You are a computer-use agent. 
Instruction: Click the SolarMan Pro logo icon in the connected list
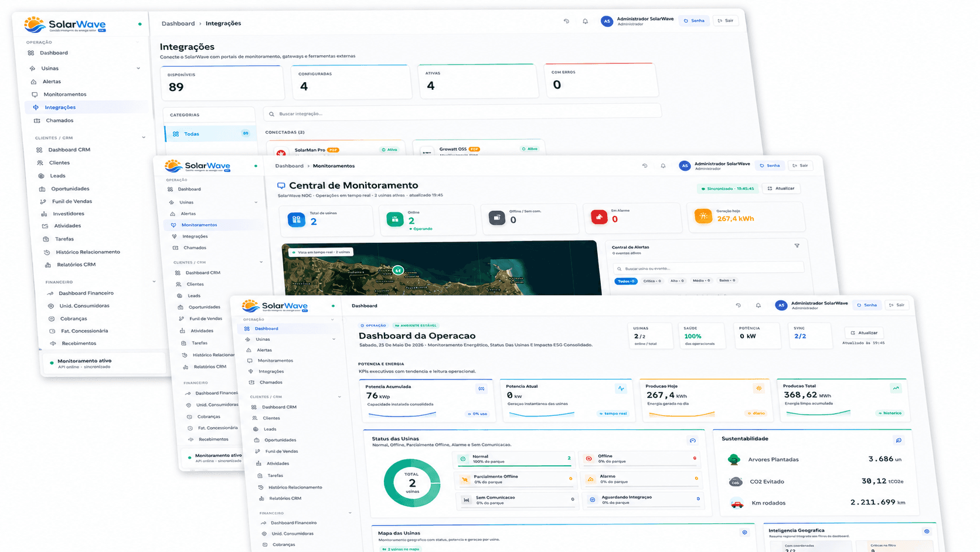(x=281, y=153)
